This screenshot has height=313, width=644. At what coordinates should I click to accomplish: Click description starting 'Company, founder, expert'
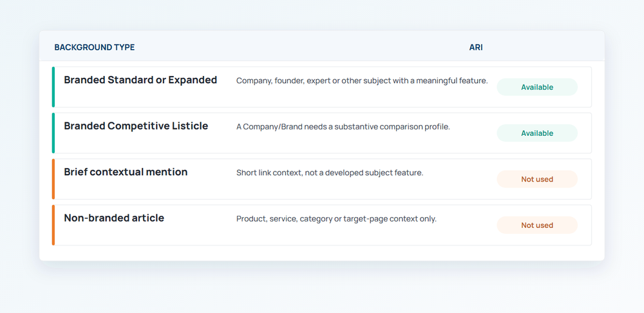pyautogui.click(x=362, y=81)
